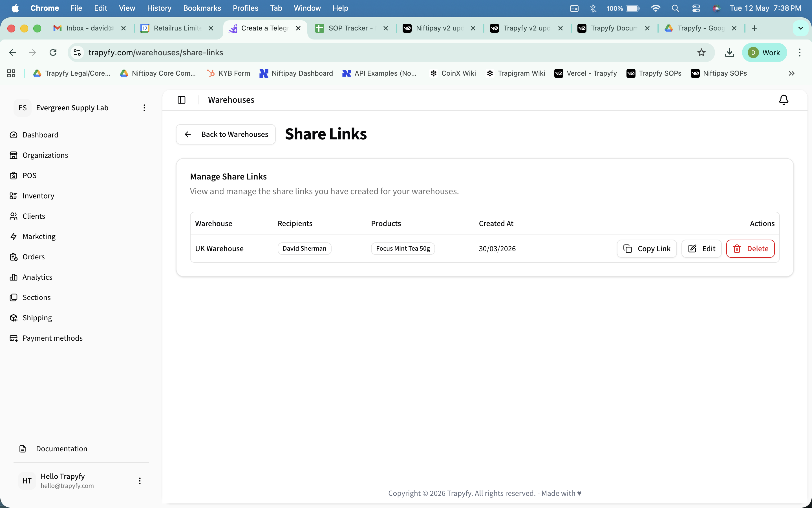Toggle the sidebar panel icon
Image resolution: width=812 pixels, height=508 pixels.
tap(182, 100)
